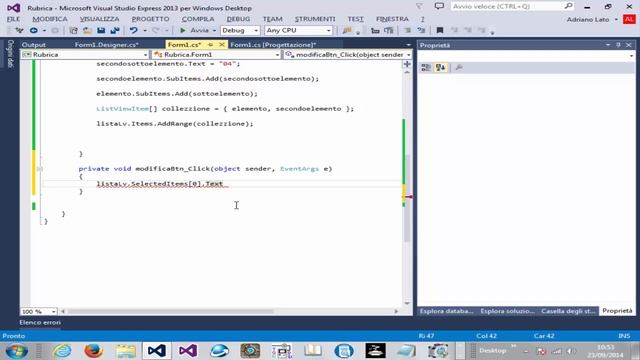Switch to Esplora soluzioni panel tab

(x=507, y=311)
